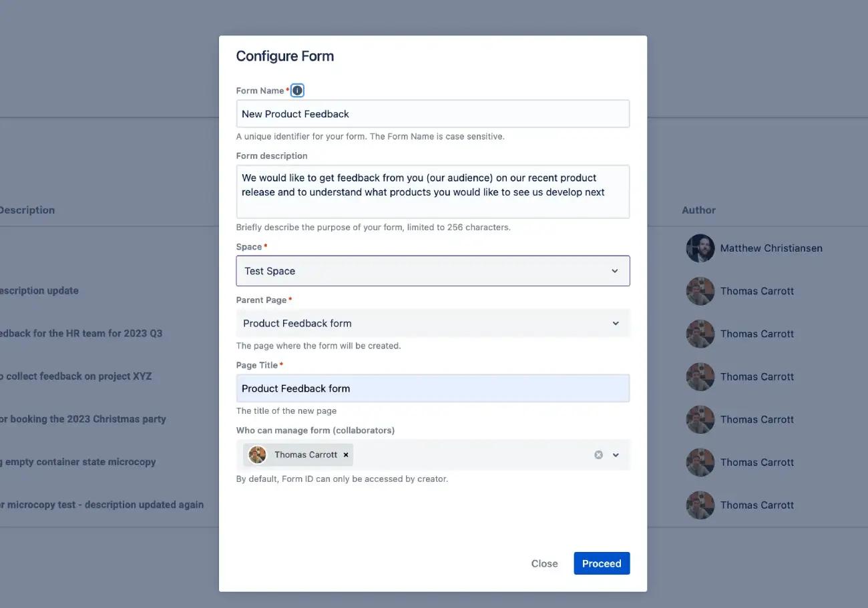Click into the Page Title input
Screen dimensions: 868x608
click(x=433, y=388)
